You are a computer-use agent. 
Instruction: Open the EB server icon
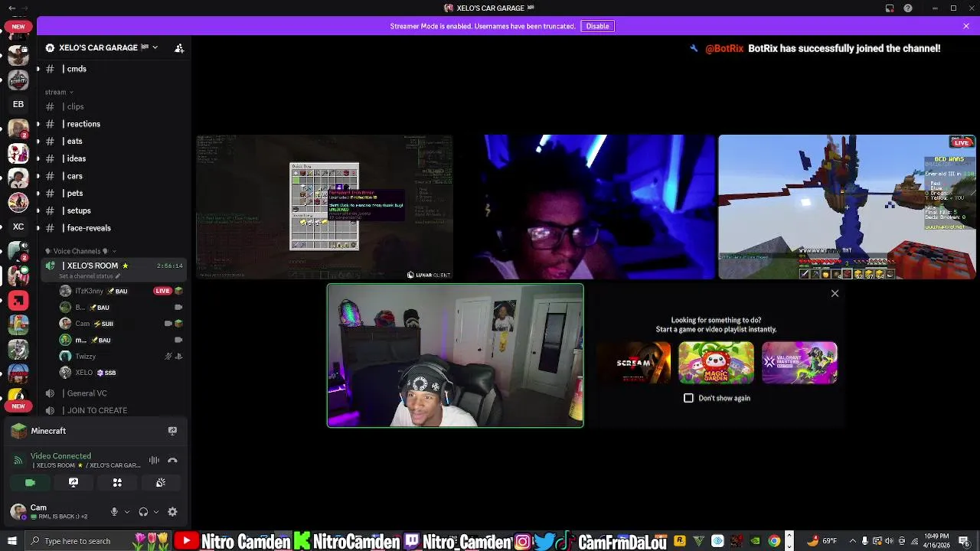(x=18, y=104)
